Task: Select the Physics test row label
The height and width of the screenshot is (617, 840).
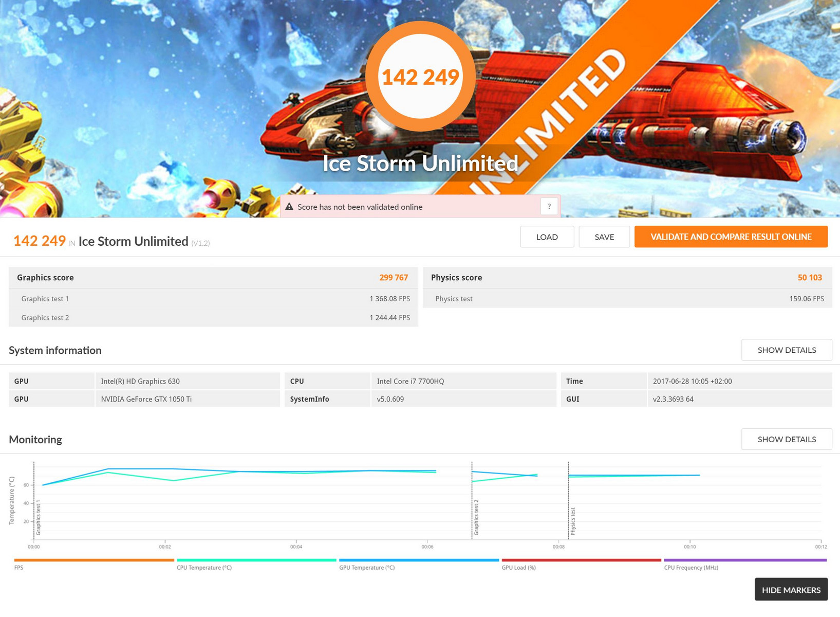Action: click(454, 299)
